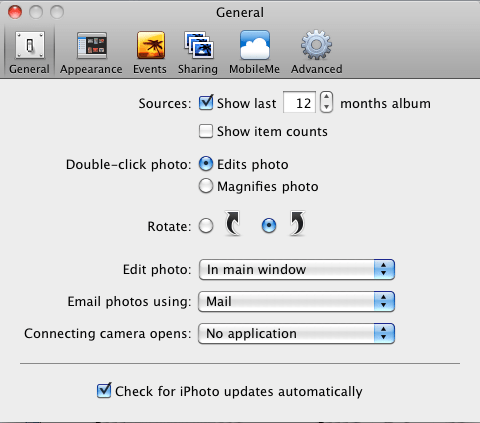Enable Show item counts checkbox

coord(206,131)
